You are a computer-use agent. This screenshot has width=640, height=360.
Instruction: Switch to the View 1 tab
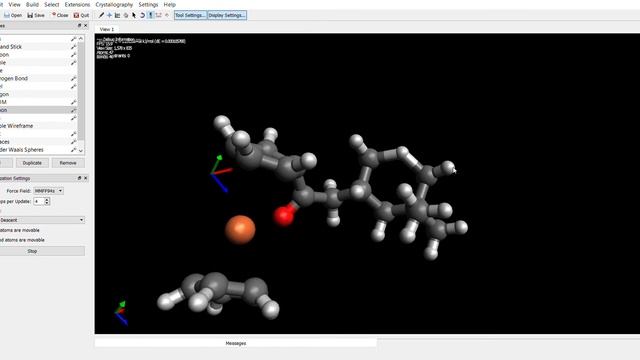(x=107, y=29)
